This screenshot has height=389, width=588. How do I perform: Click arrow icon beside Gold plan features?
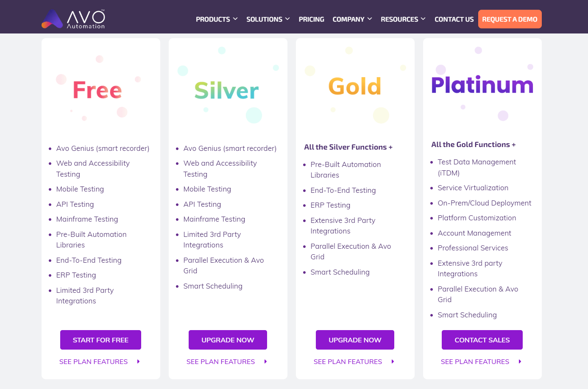tap(393, 361)
